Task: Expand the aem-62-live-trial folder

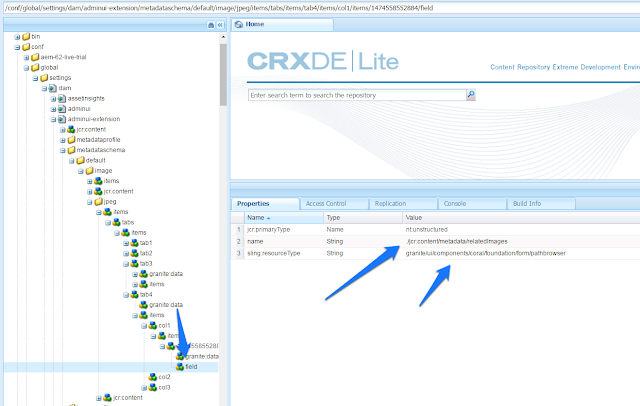Action: pyautogui.click(x=26, y=57)
